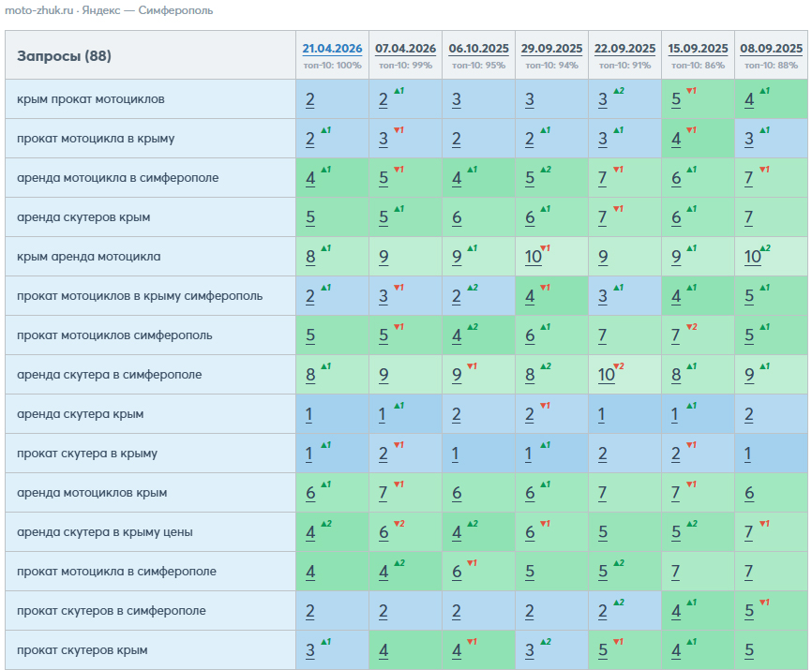812x670 pixels.
Task: Open the 21.04.2026 date column link
Action: 332,49
